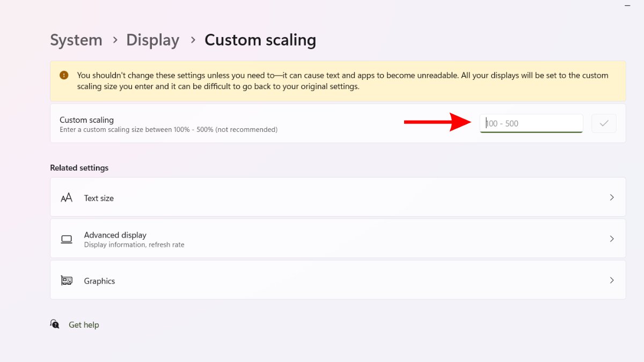Focus the custom scaling 100 - 500 input box
This screenshot has height=362, width=644.
click(531, 123)
